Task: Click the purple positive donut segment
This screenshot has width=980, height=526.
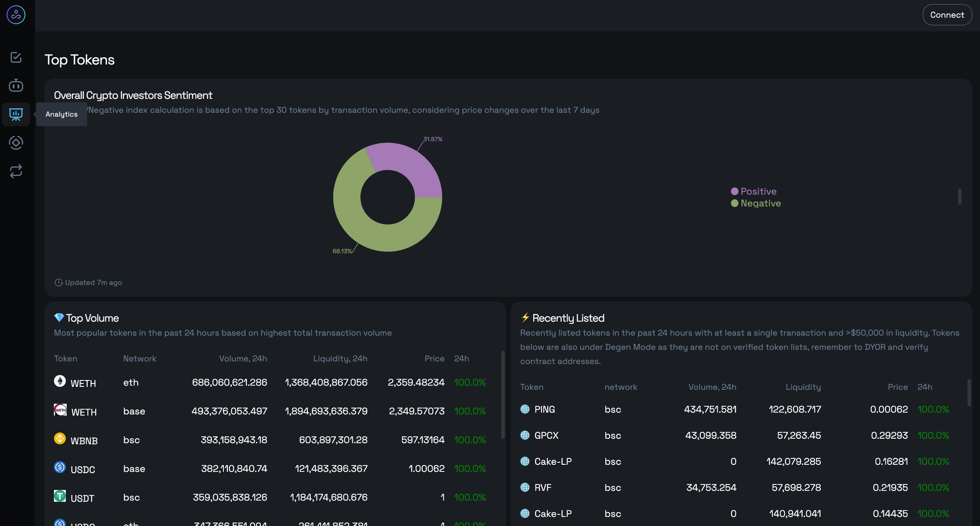Action: [411, 166]
